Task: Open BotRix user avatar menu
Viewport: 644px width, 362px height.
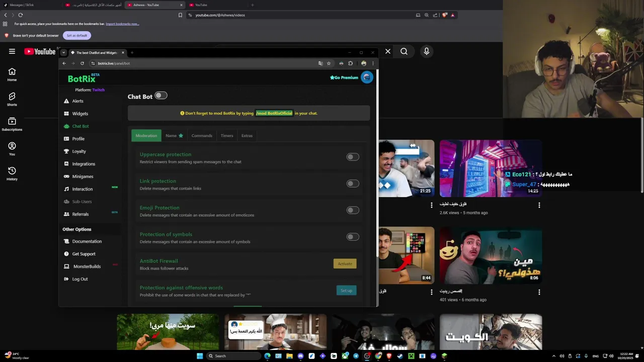Action: [x=367, y=77]
